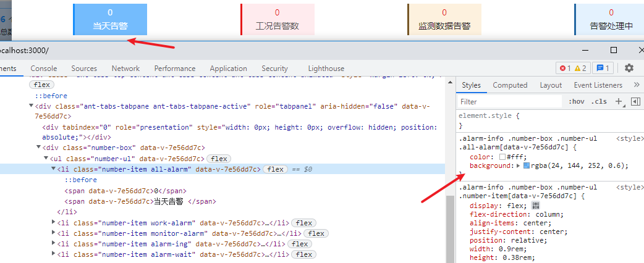Open color picker for #fff swatch
Image resolution: width=644 pixels, height=263 pixels.
pos(502,157)
